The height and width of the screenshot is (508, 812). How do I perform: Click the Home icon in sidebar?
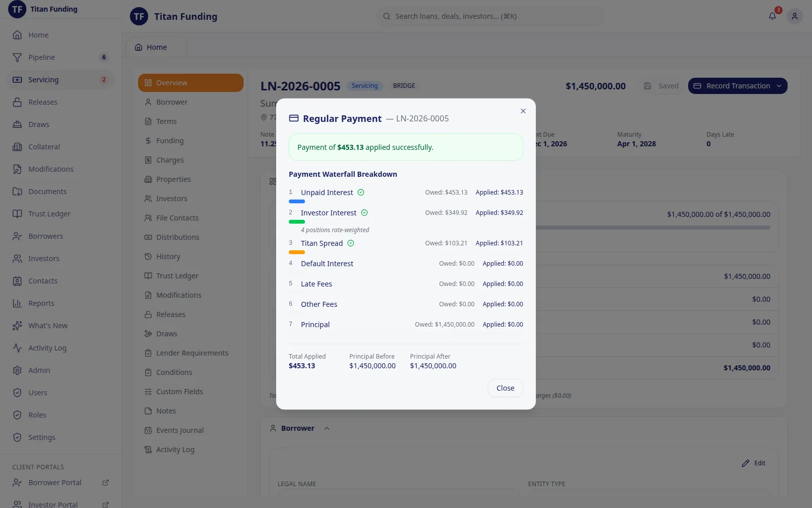(17, 35)
